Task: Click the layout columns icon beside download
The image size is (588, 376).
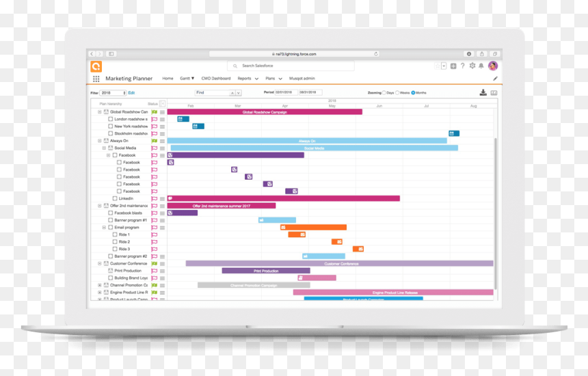Action: (x=494, y=92)
